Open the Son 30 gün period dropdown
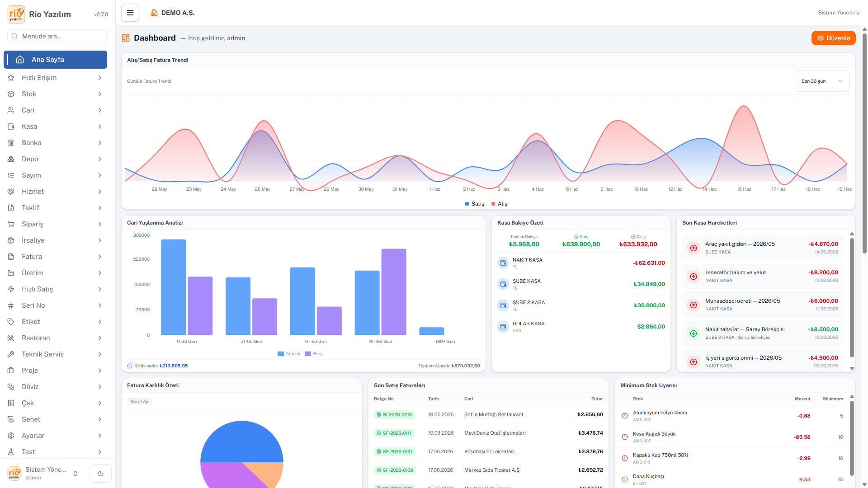Viewport: 868px width, 488px height. (x=822, y=81)
